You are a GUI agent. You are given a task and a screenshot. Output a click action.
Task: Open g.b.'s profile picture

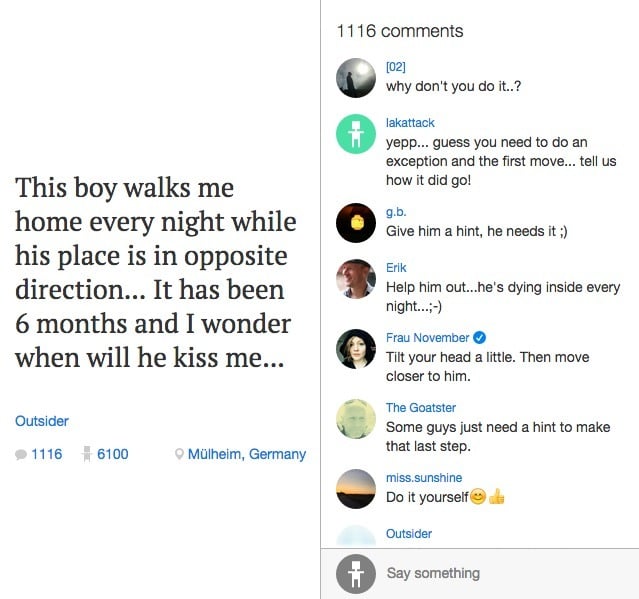355,222
